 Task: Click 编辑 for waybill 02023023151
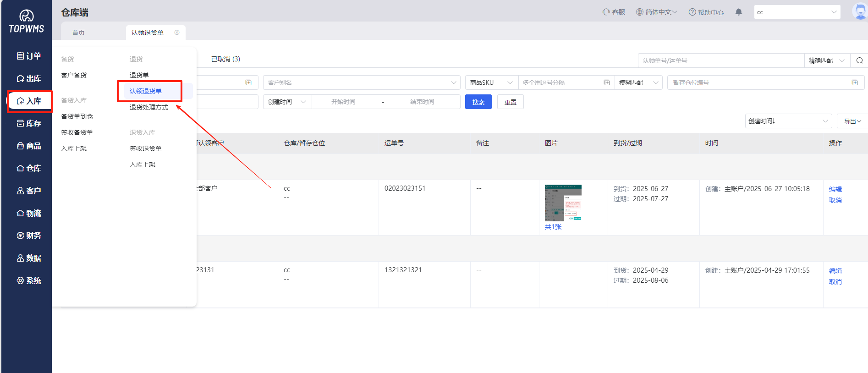click(835, 189)
